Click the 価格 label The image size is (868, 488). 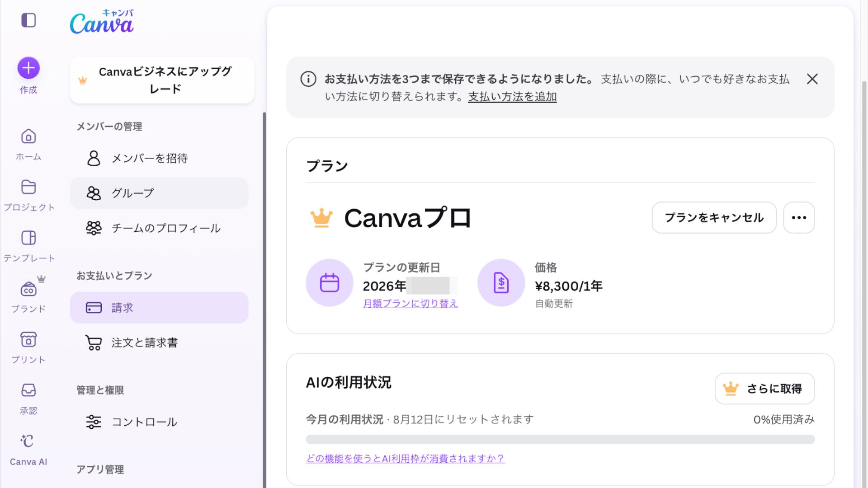click(546, 267)
